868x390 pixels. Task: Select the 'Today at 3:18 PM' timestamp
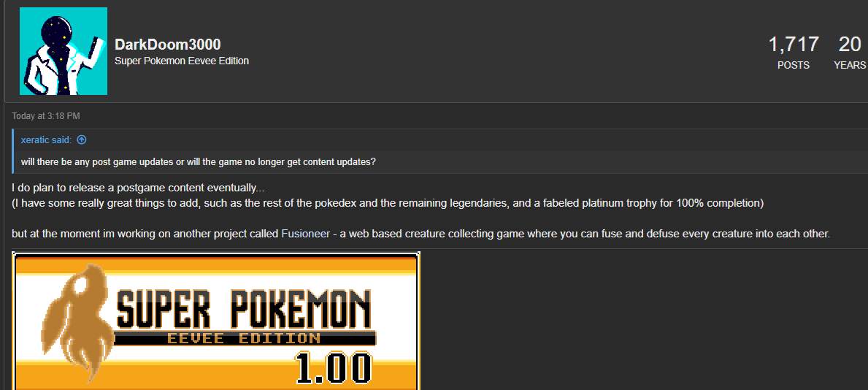[x=46, y=116]
